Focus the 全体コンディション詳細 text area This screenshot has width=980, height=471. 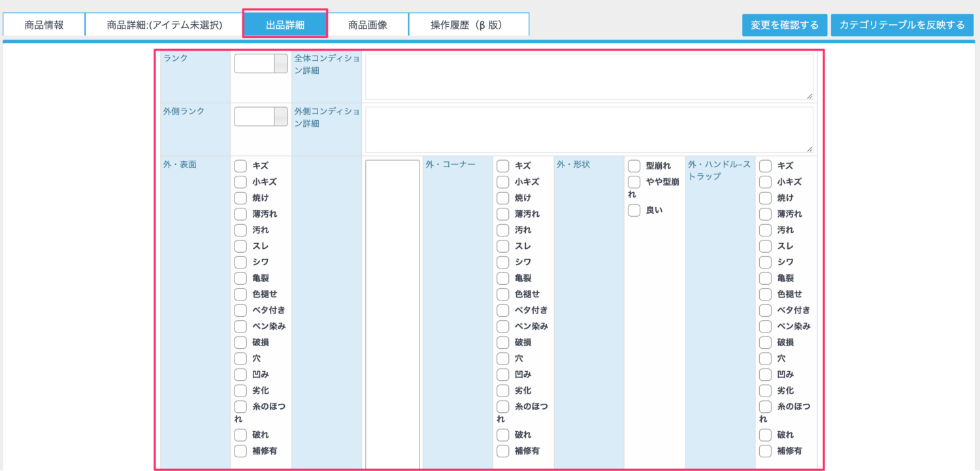(589, 76)
